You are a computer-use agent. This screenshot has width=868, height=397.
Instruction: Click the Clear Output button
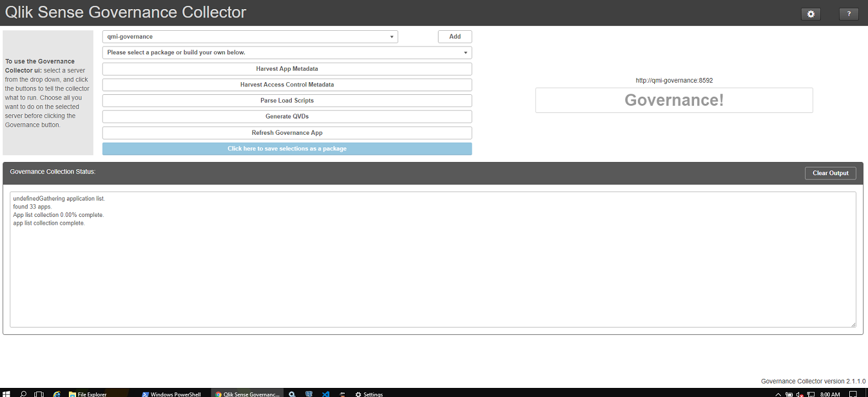click(x=831, y=173)
